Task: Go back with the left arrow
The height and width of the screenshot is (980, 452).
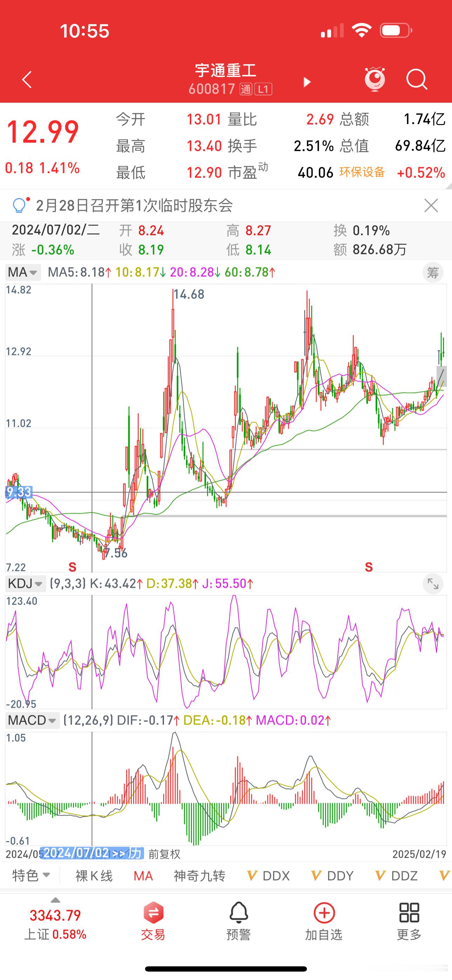Action: 27,80
